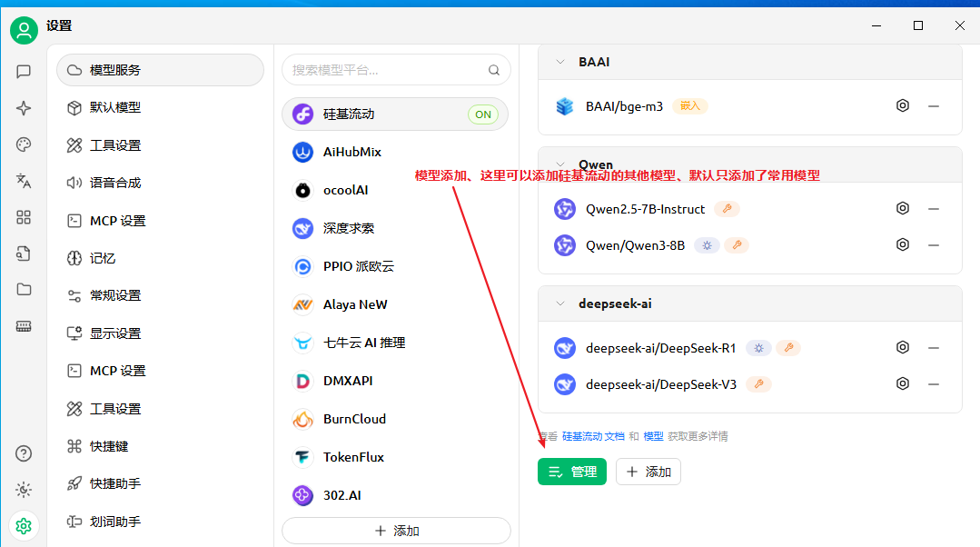Select 语音合成 settings menu item
Viewport: 980px width, 547px height.
tap(115, 183)
